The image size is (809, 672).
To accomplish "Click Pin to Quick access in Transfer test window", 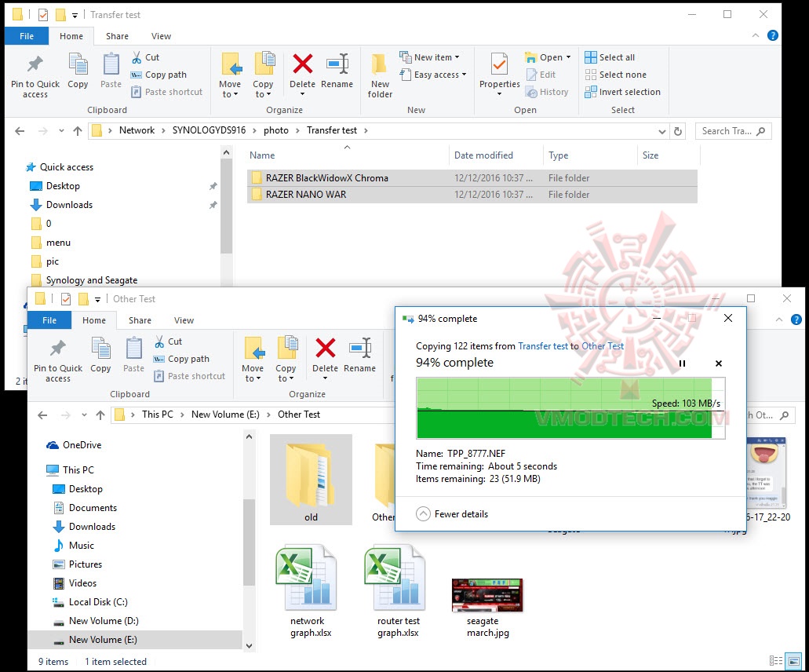I will pos(35,76).
